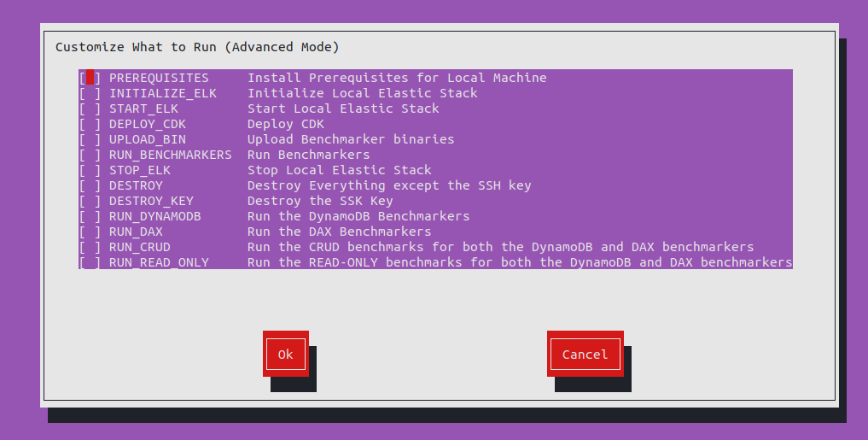Tick the RUN_DAX checkbox

coord(90,232)
